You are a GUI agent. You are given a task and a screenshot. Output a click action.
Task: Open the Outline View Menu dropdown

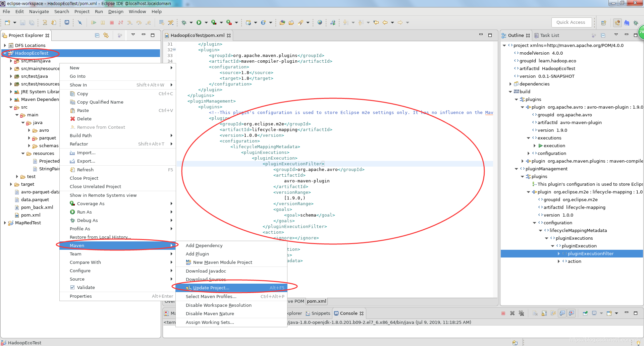[x=616, y=35]
